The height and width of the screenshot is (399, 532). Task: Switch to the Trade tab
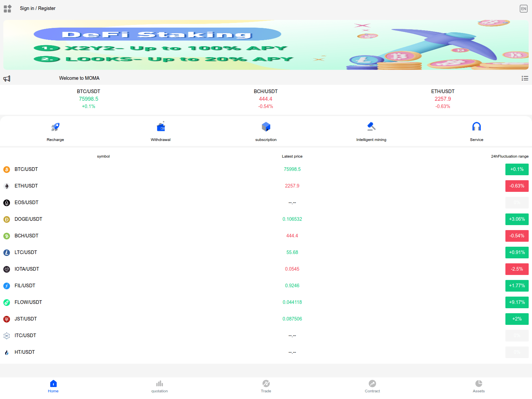click(x=266, y=386)
